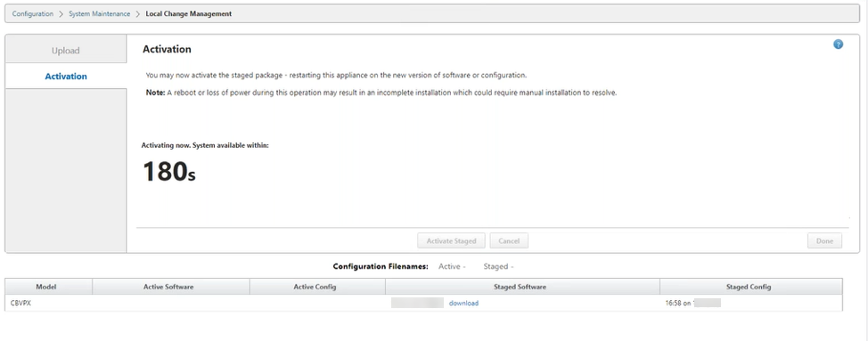Select the CBVPX model cell
This screenshot has height=341, width=868.
[21, 303]
